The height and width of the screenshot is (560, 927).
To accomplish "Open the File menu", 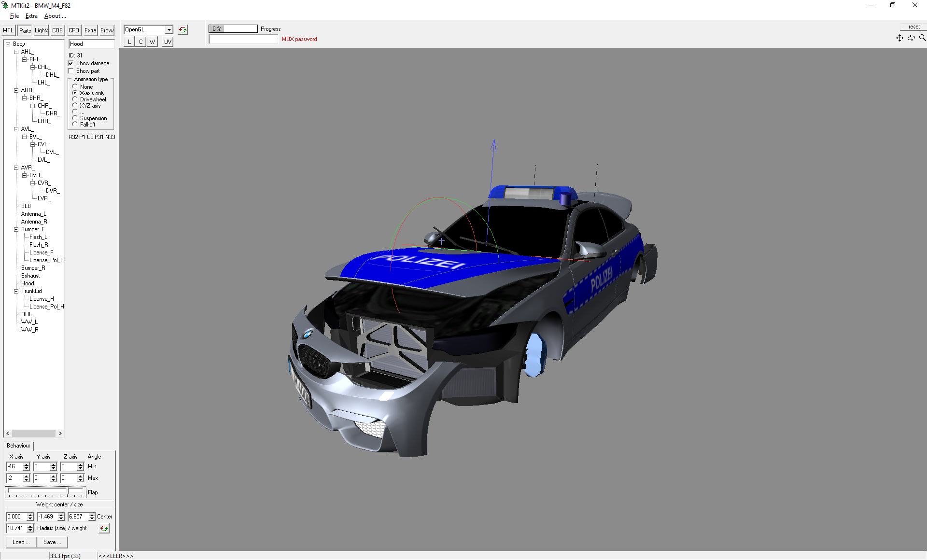I will click(x=14, y=16).
